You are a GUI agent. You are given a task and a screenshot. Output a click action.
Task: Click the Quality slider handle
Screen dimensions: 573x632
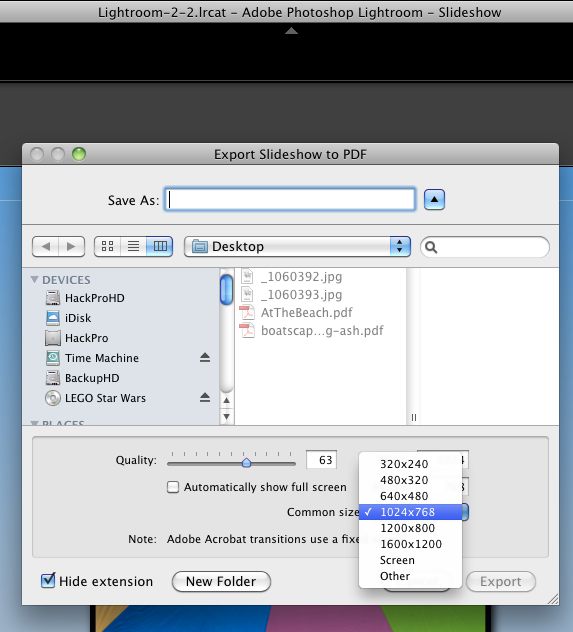click(x=246, y=463)
